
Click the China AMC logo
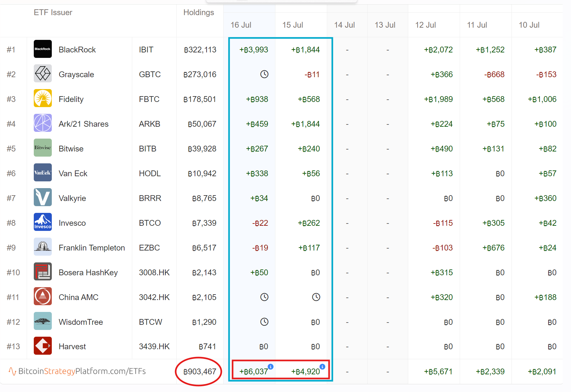43,296
